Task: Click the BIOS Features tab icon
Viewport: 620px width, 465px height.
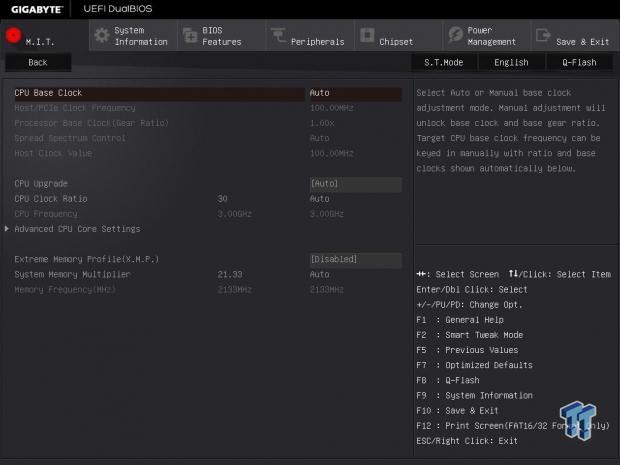Action: [190, 36]
